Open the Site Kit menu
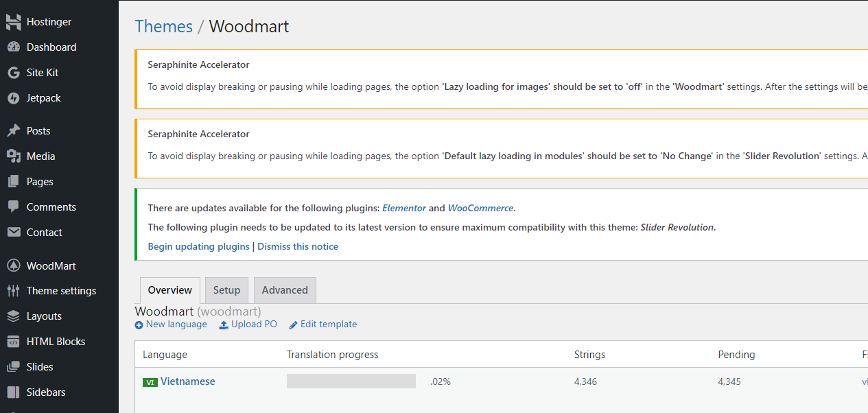Viewport: 868px width, 413px height. pos(59,73)
